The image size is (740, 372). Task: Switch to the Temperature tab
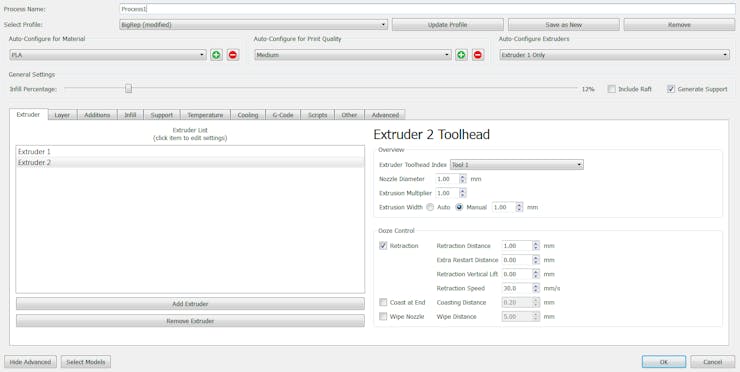[x=205, y=115]
